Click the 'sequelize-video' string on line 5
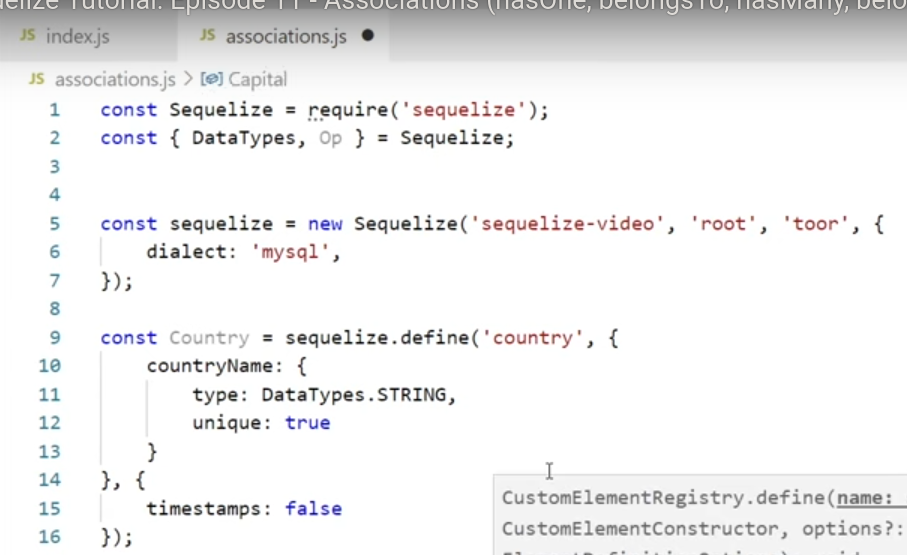Viewport: 907px width, 555px height. coord(567,224)
